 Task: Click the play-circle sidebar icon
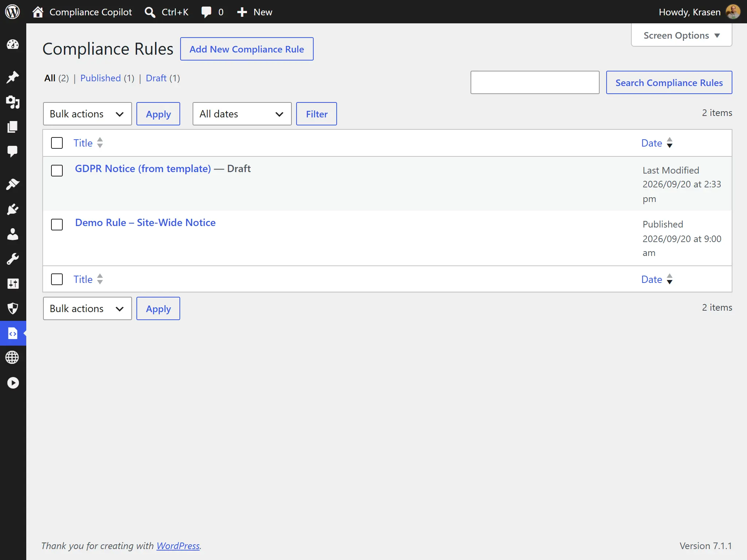click(x=13, y=383)
